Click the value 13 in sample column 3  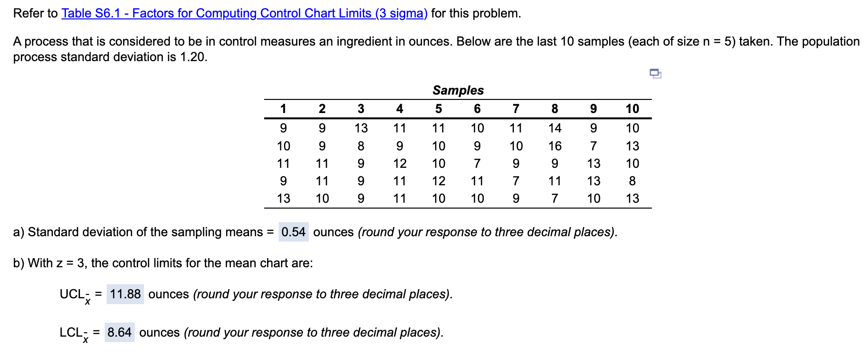coord(362,128)
